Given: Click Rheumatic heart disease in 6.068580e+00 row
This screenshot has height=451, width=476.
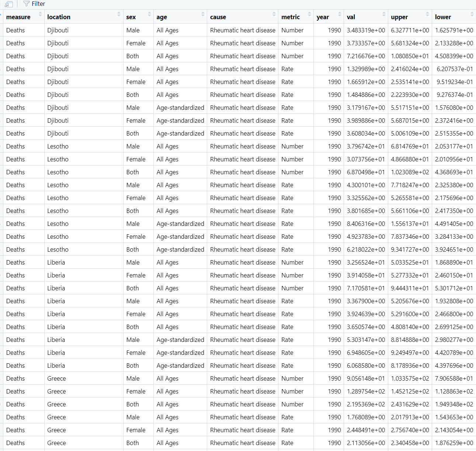Looking at the screenshot, I should coord(243,366).
